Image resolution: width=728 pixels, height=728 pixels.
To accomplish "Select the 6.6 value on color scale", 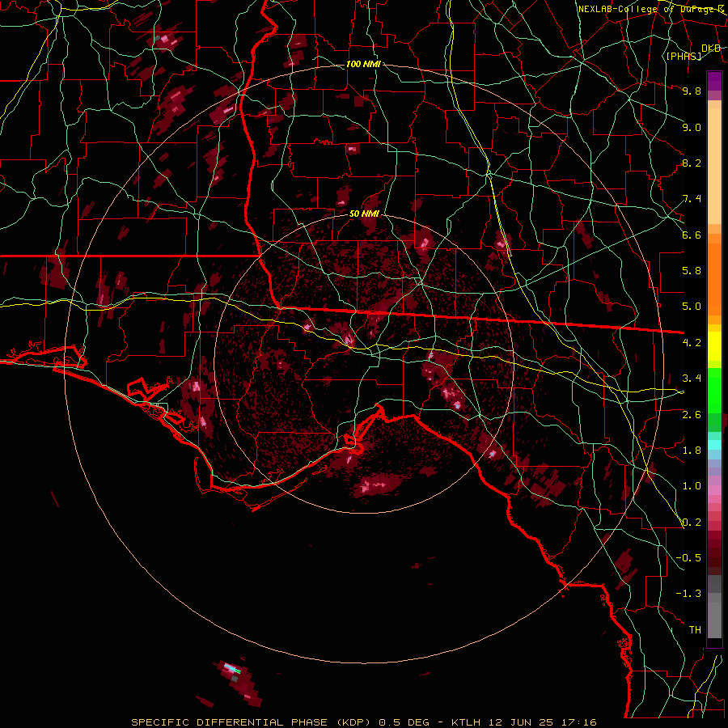I will pos(692,235).
